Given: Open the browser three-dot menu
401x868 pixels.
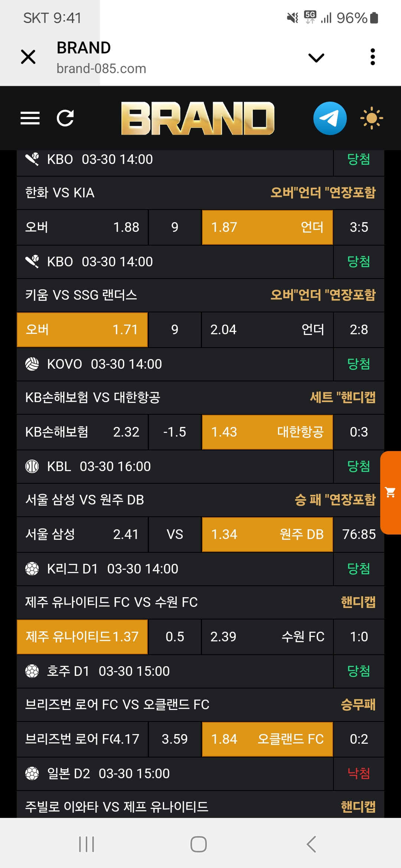Looking at the screenshot, I should 373,57.
